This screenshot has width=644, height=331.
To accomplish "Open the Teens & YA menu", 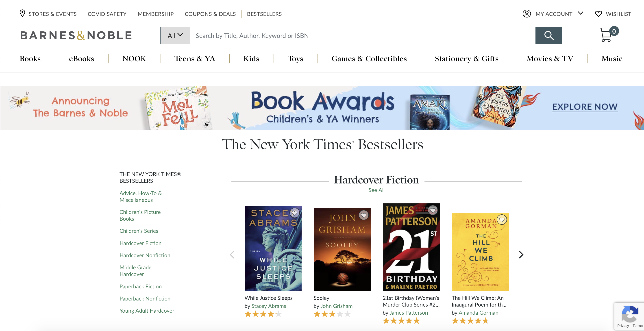I will (x=195, y=59).
